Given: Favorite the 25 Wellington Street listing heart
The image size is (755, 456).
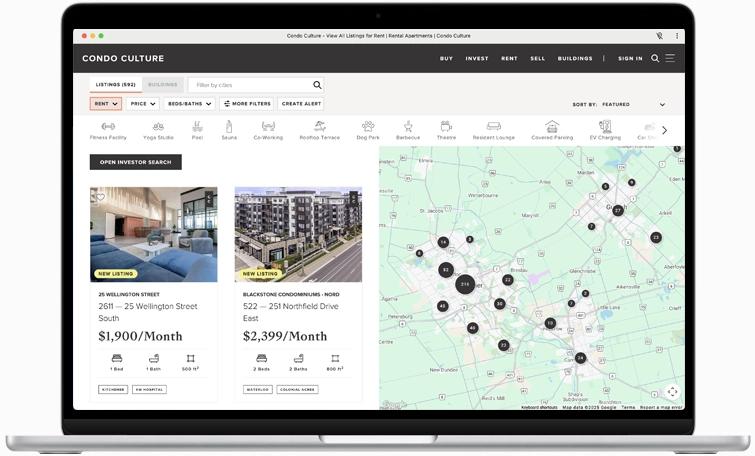Looking at the screenshot, I should click(100, 197).
